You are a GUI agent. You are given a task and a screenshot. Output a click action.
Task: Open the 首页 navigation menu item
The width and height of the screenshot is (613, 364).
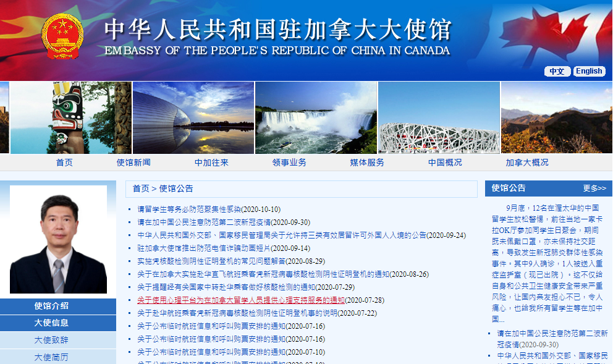click(x=64, y=163)
